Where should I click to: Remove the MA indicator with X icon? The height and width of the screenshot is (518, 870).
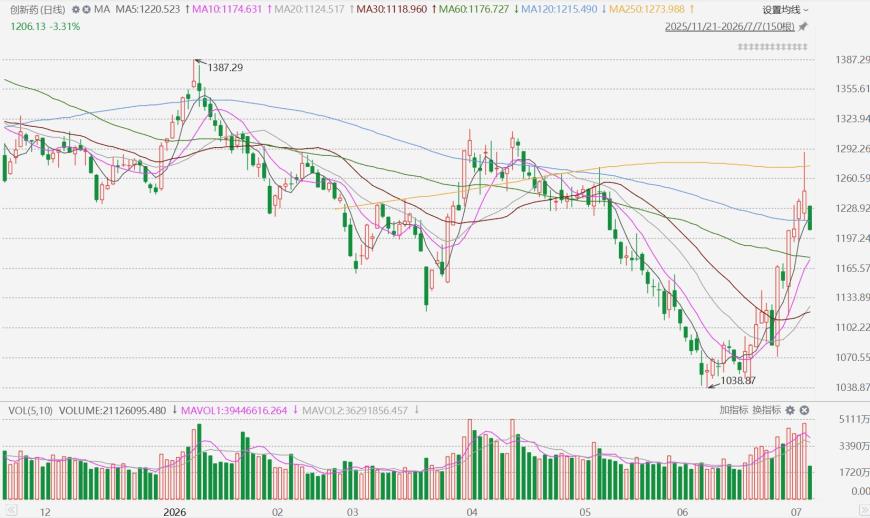(x=86, y=9)
